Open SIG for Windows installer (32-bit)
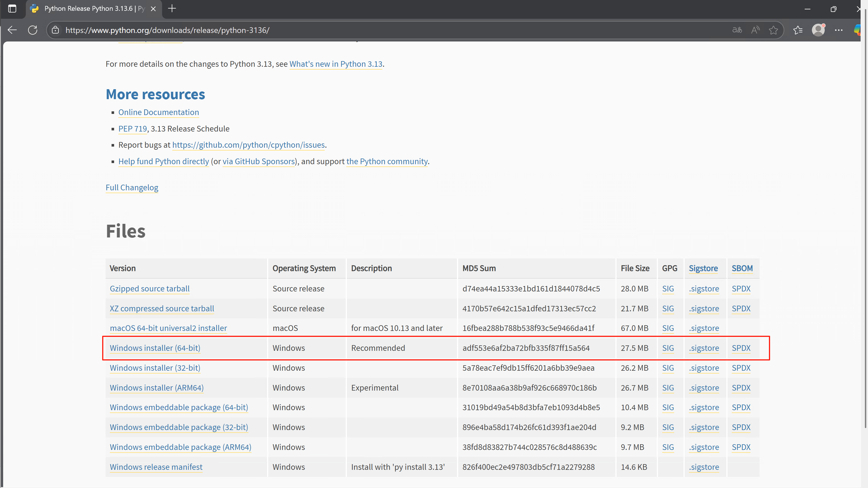 [668, 368]
